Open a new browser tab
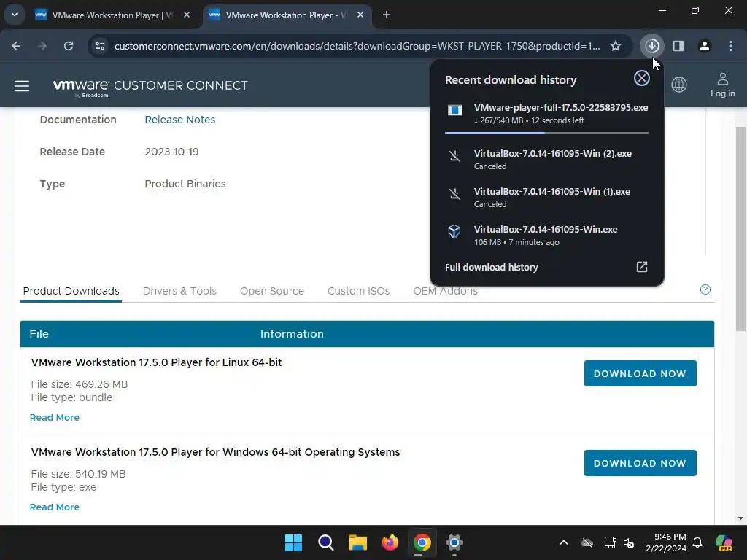This screenshot has width=747, height=560. (387, 15)
